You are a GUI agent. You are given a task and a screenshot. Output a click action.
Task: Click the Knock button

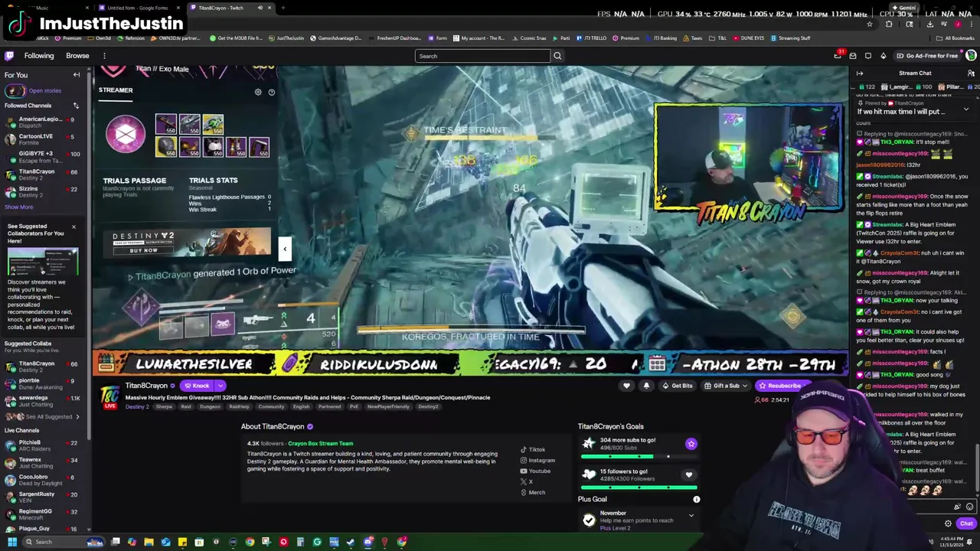pos(197,386)
